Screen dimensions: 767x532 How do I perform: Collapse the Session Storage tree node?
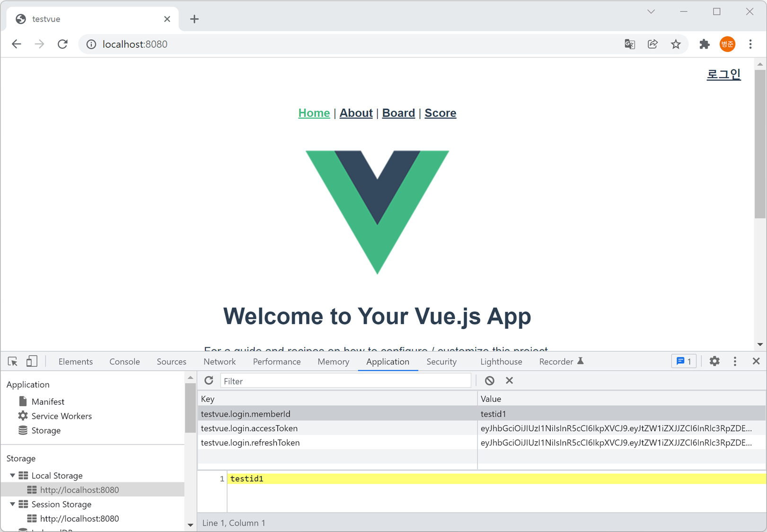pyautogui.click(x=13, y=504)
